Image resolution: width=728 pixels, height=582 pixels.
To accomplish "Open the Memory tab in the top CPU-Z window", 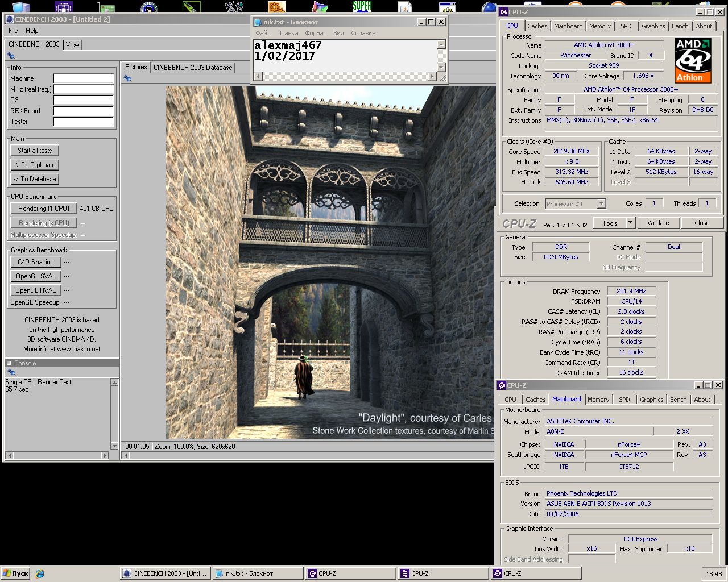I will pos(599,26).
